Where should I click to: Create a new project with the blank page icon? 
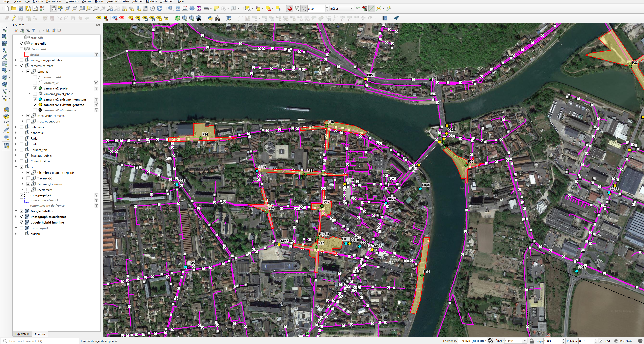7,9
